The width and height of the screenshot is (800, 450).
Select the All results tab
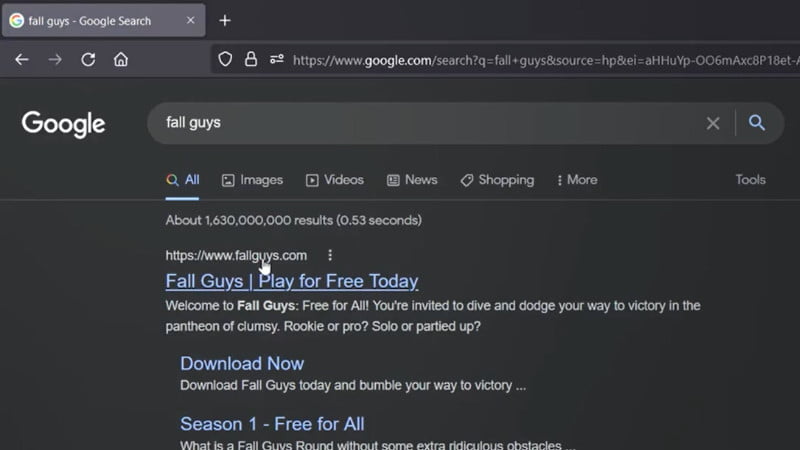tap(183, 180)
